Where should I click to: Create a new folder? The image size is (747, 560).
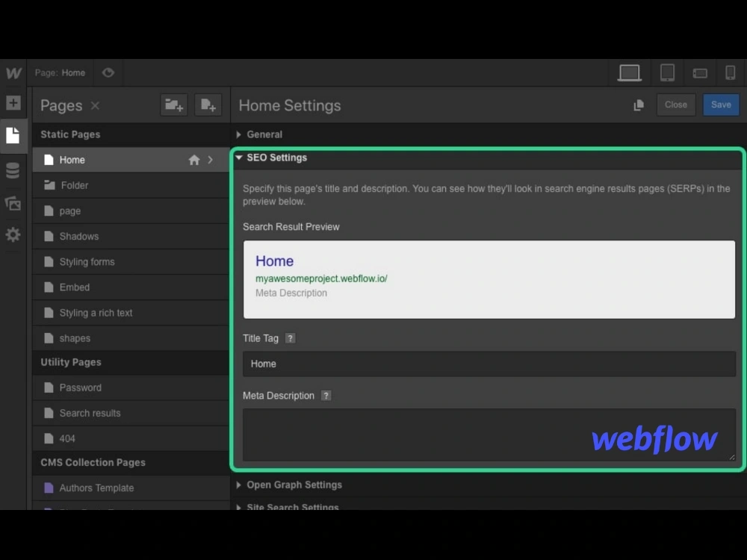(x=174, y=105)
